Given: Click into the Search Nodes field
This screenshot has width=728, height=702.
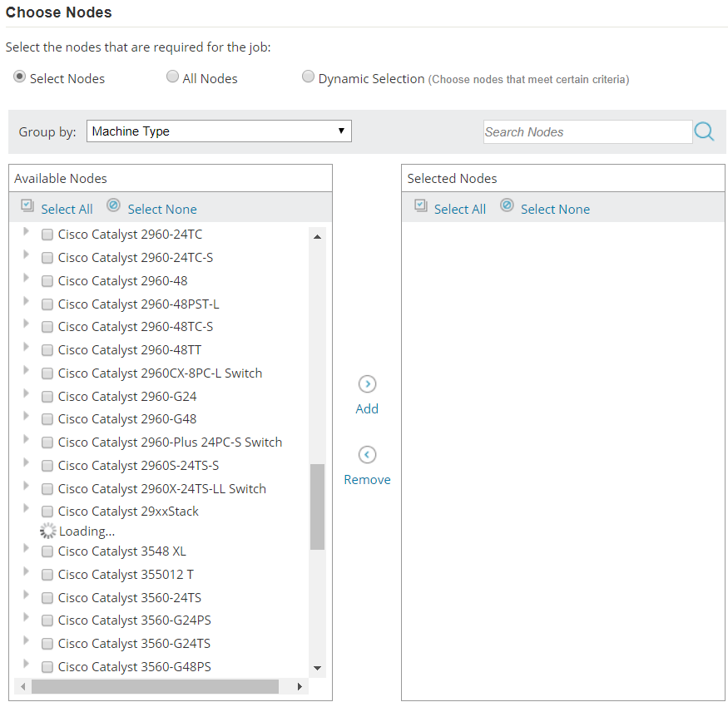Looking at the screenshot, I should click(x=587, y=132).
